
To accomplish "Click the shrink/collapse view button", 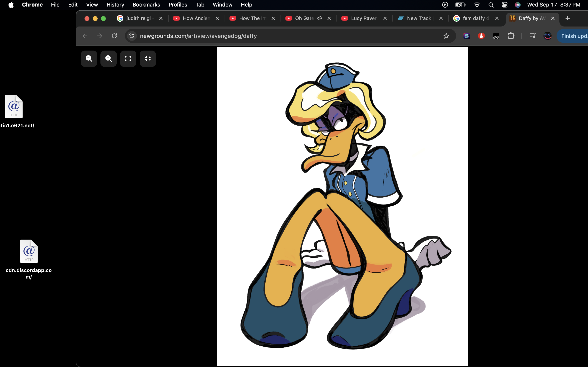I will 148,59.
